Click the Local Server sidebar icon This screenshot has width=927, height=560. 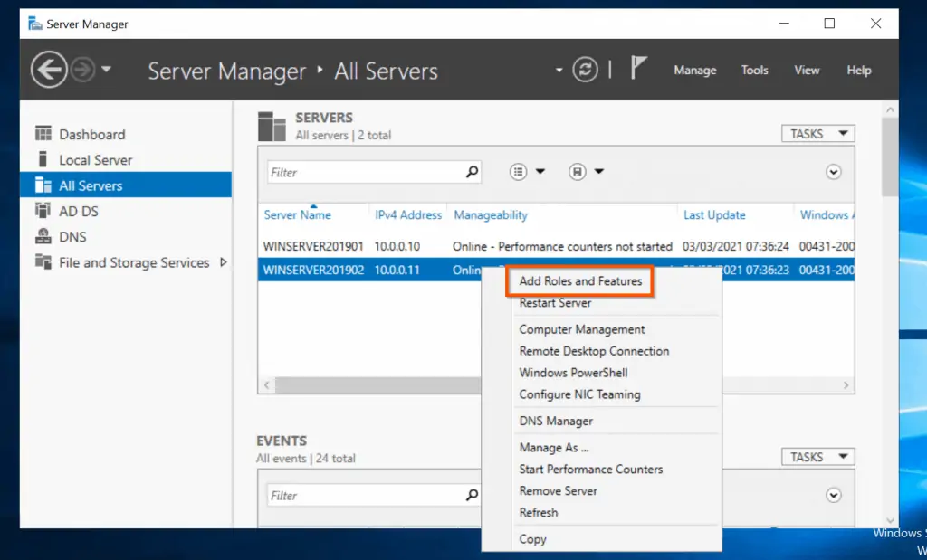tap(43, 159)
